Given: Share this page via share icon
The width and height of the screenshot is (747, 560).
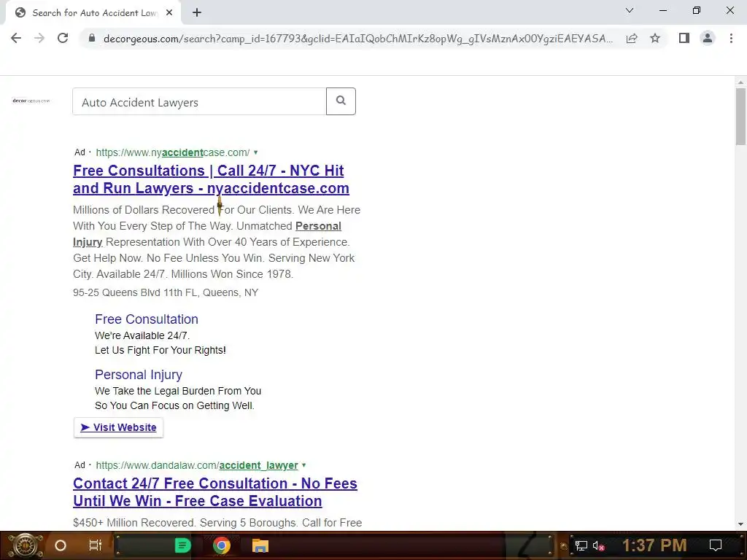Looking at the screenshot, I should 632,38.
